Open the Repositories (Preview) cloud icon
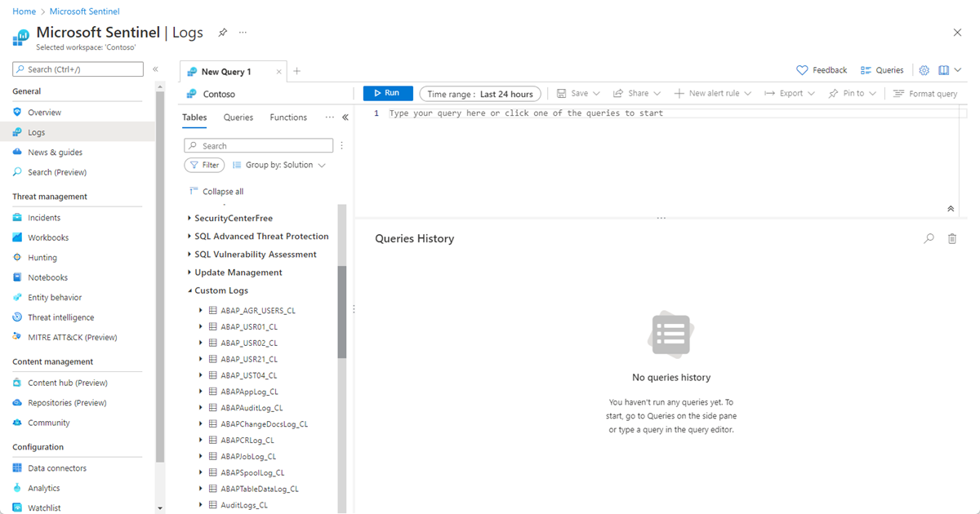980x514 pixels. tap(18, 403)
